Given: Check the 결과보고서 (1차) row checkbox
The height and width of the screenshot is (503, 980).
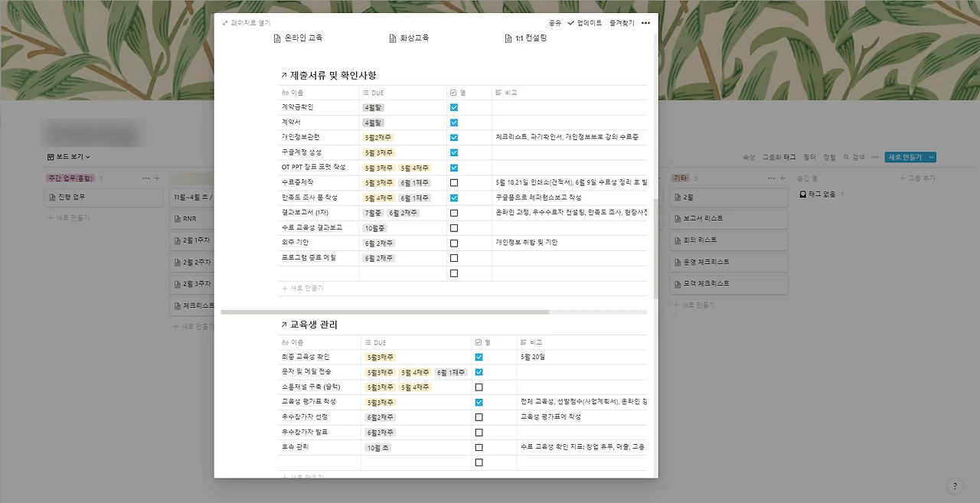Looking at the screenshot, I should point(454,213).
